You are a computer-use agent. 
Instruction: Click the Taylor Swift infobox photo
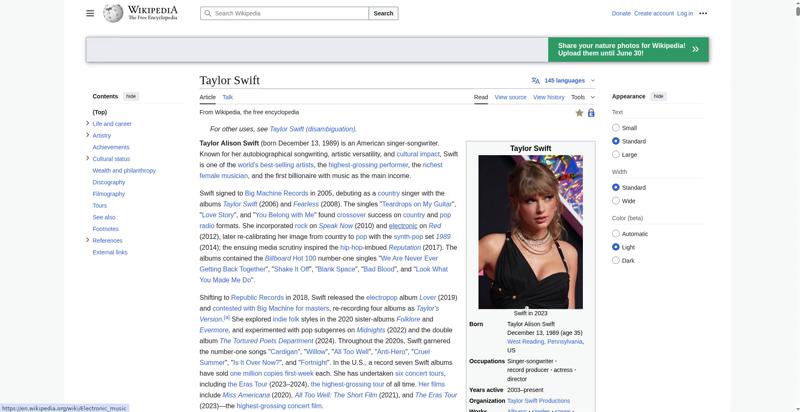(530, 231)
